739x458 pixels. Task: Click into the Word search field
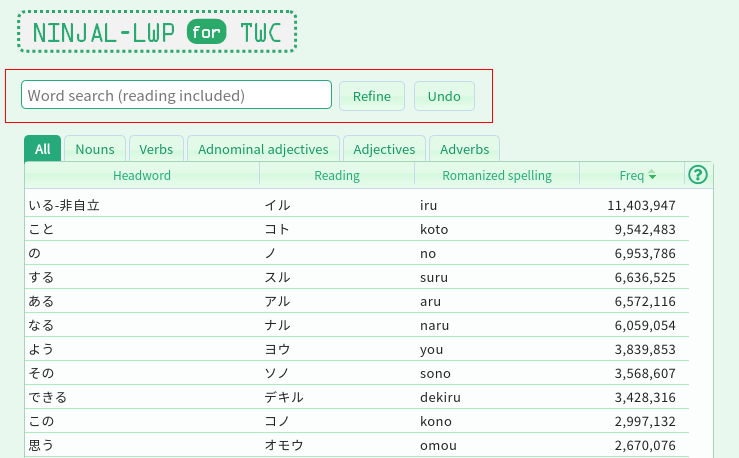[176, 95]
